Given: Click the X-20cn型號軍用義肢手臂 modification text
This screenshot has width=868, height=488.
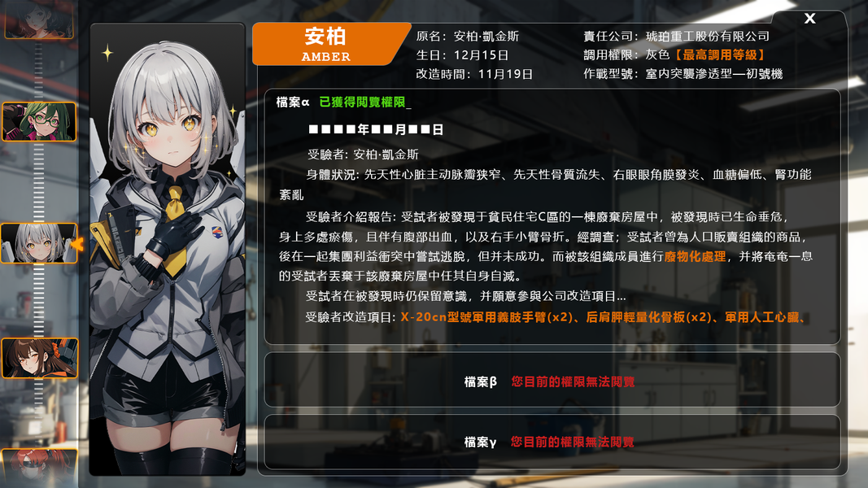Looking at the screenshot, I should 486,317.
